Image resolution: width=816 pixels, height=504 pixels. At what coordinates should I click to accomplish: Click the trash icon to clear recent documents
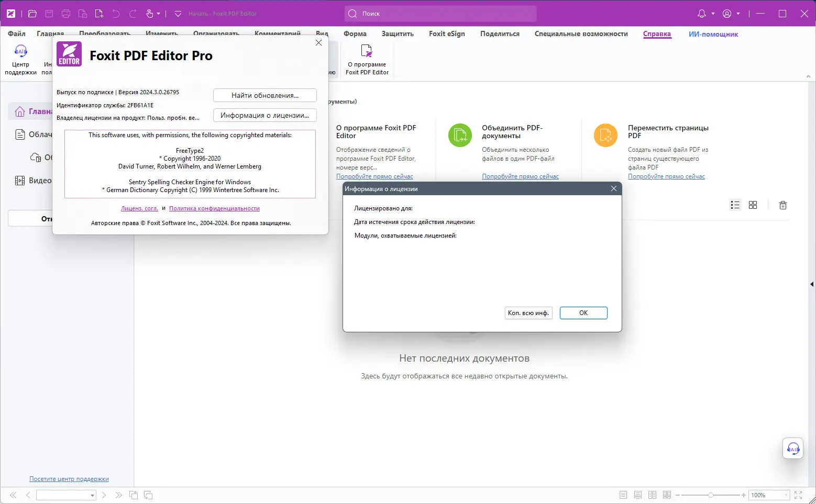(783, 205)
